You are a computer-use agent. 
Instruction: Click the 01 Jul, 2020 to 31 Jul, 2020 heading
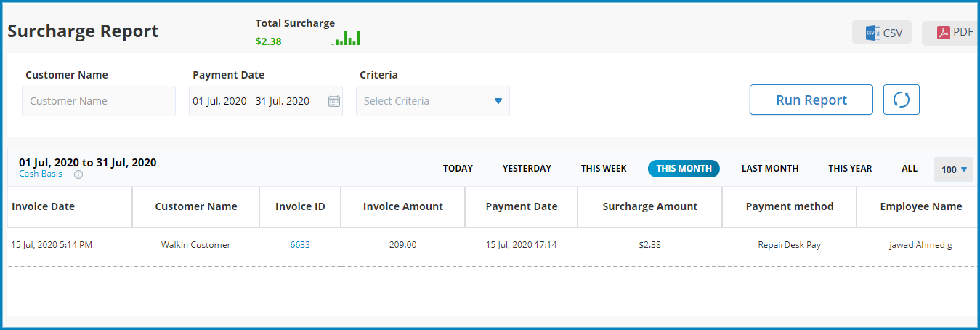[88, 162]
